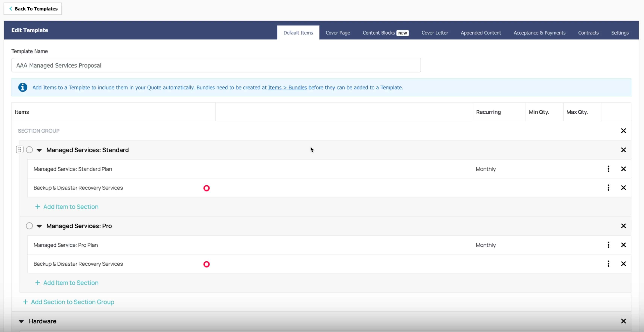Open kebab menu for Managed Service: Standard Plan
Viewport: 644px width, 332px height.
[608, 169]
